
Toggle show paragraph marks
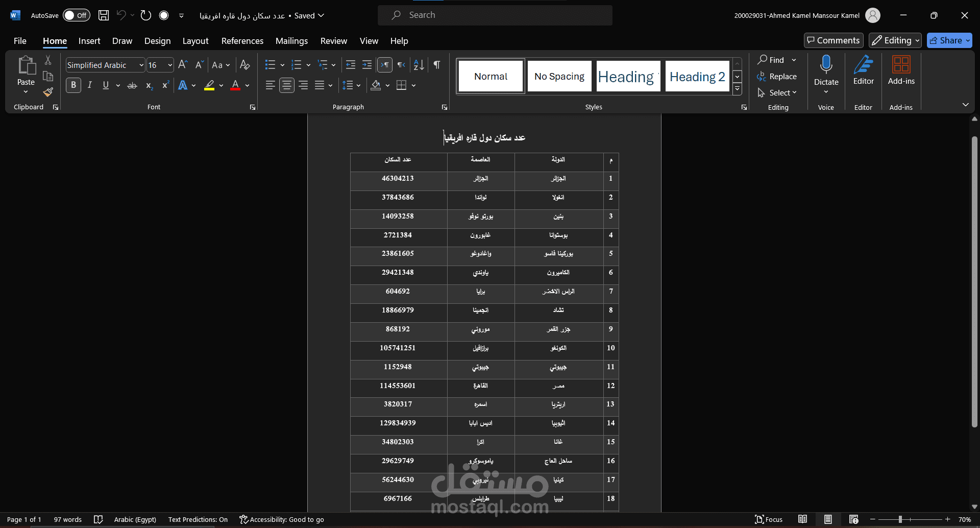tap(437, 65)
